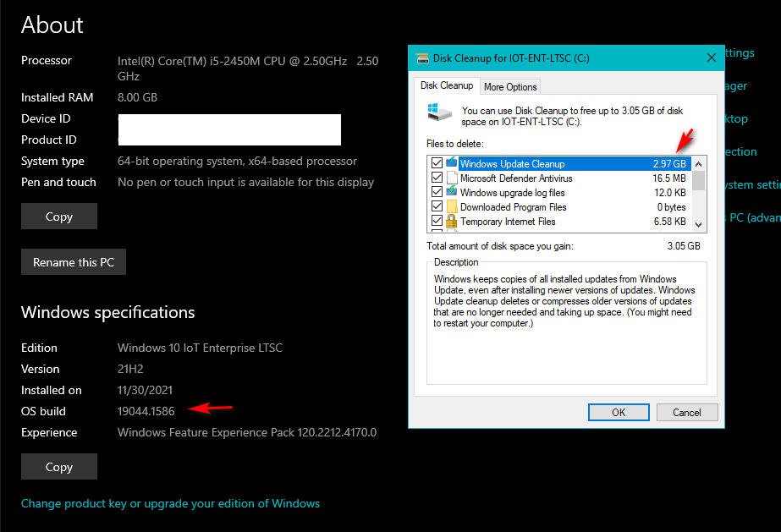Click the Windows 10 IoT Enterprise LTSC edition text
The height and width of the screenshot is (532, 781).
tap(200, 348)
